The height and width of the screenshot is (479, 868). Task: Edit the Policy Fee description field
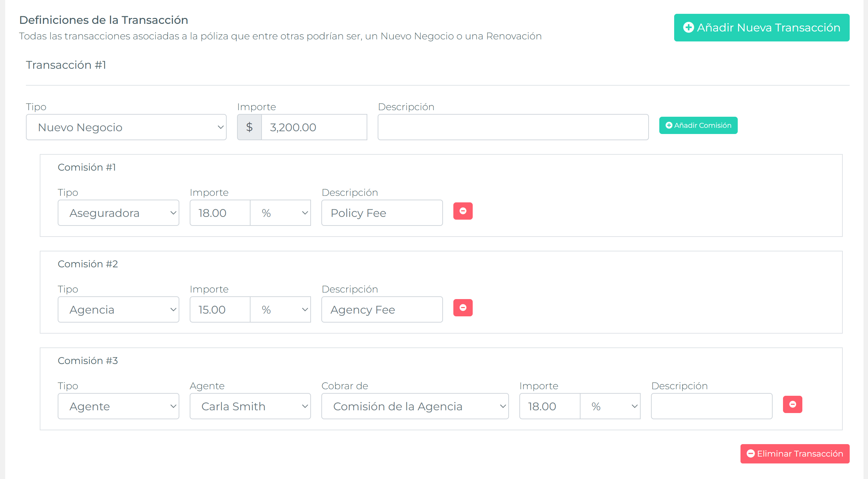[x=382, y=213]
